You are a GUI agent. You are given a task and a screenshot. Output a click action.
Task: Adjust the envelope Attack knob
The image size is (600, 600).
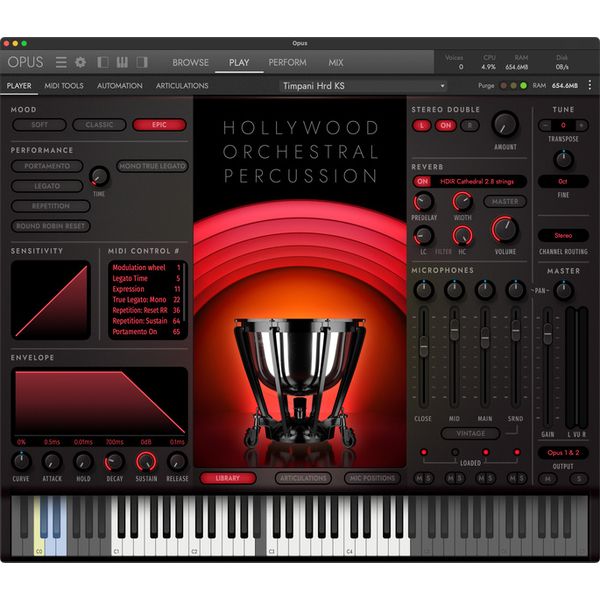(x=52, y=462)
